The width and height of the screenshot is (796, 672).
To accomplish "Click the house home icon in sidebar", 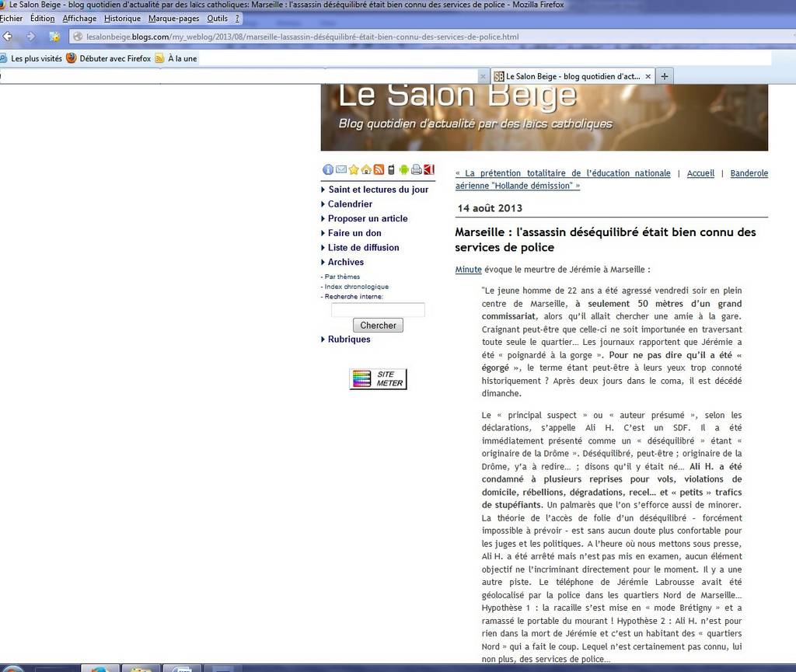I will point(366,169).
